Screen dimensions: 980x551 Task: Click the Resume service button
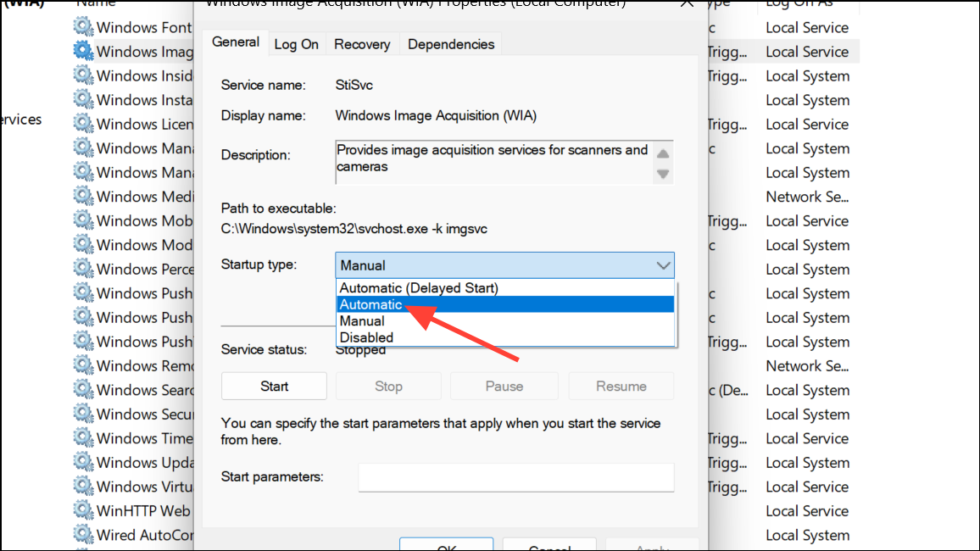621,386
